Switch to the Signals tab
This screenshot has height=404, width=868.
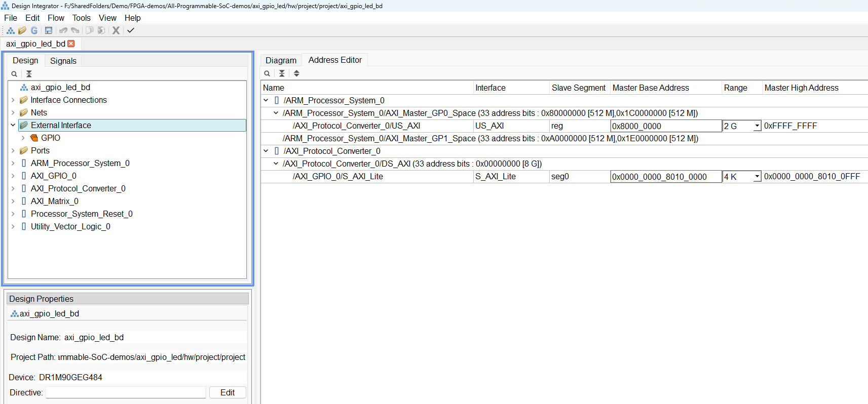click(63, 61)
